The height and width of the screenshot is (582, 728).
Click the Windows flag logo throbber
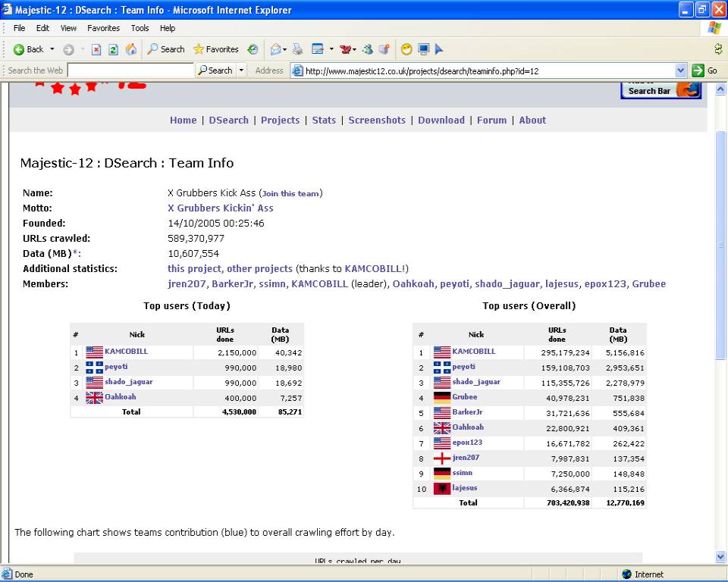714,28
